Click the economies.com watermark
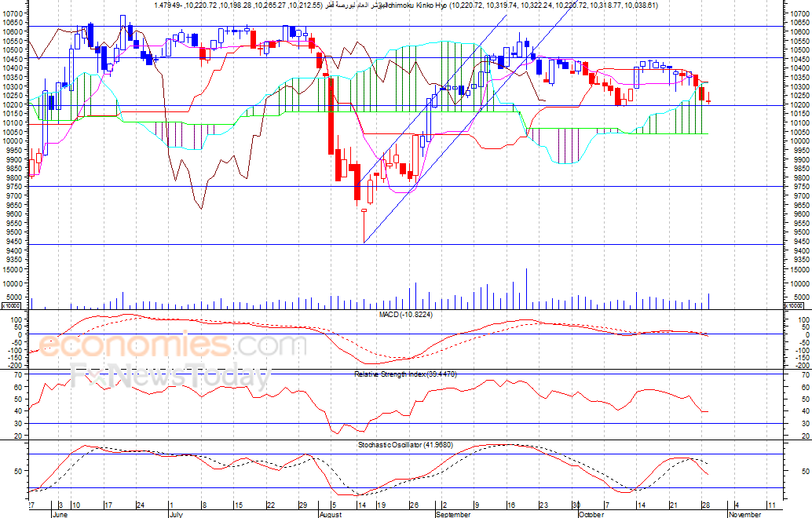 click(172, 345)
